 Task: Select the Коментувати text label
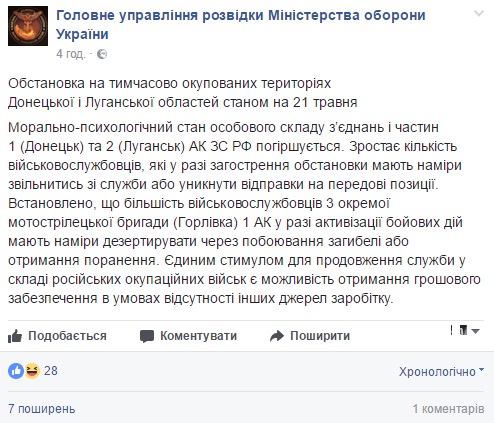click(198, 336)
